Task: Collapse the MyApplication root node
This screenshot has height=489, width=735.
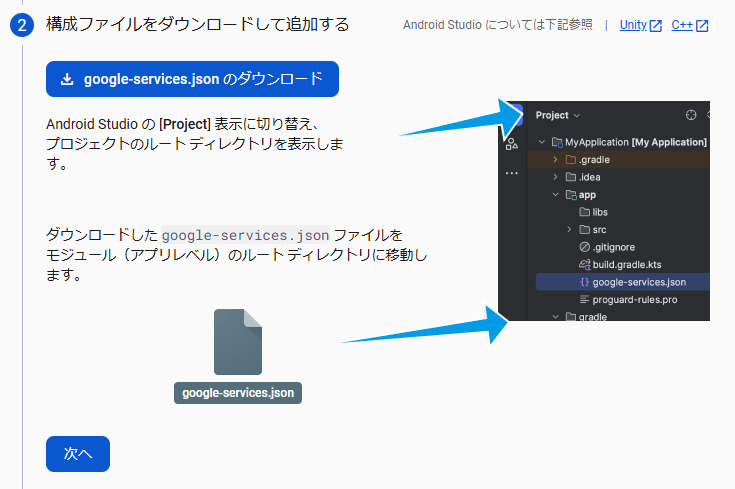Action: tap(542, 142)
